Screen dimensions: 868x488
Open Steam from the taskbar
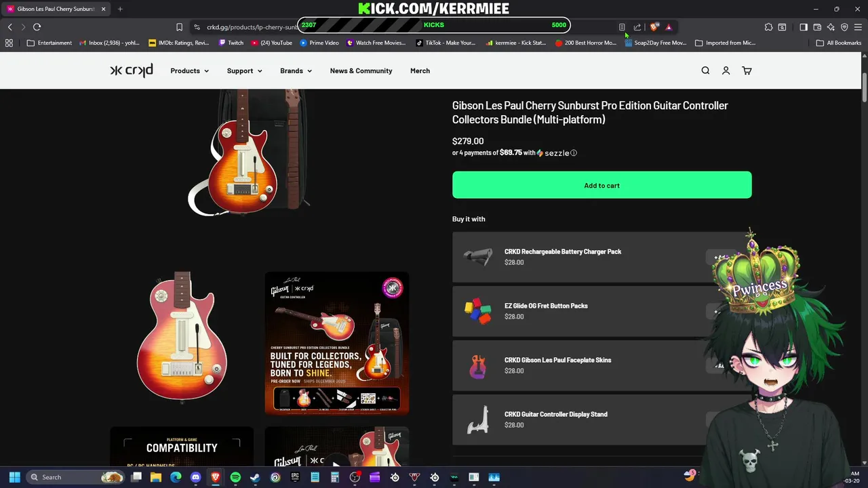point(255,477)
